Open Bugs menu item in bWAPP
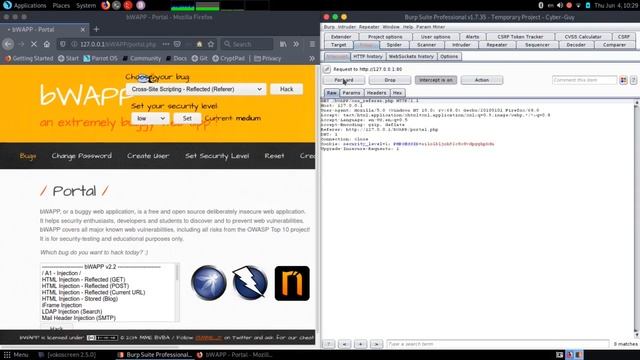The height and width of the screenshot is (360, 640). [28, 156]
